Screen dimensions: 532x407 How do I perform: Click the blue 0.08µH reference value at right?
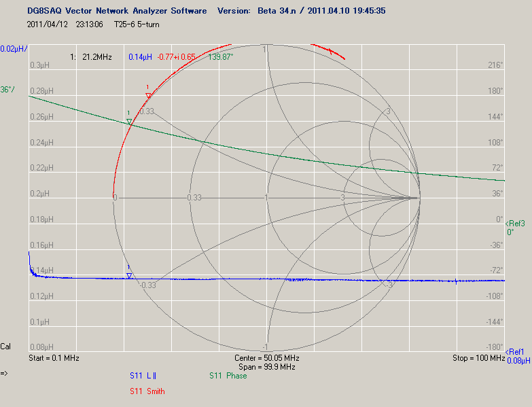(518, 361)
